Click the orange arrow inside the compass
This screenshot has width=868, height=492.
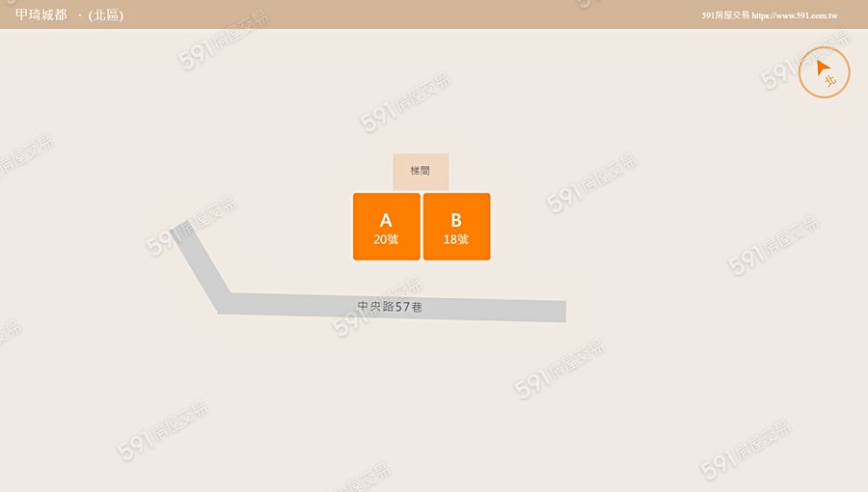click(x=823, y=68)
